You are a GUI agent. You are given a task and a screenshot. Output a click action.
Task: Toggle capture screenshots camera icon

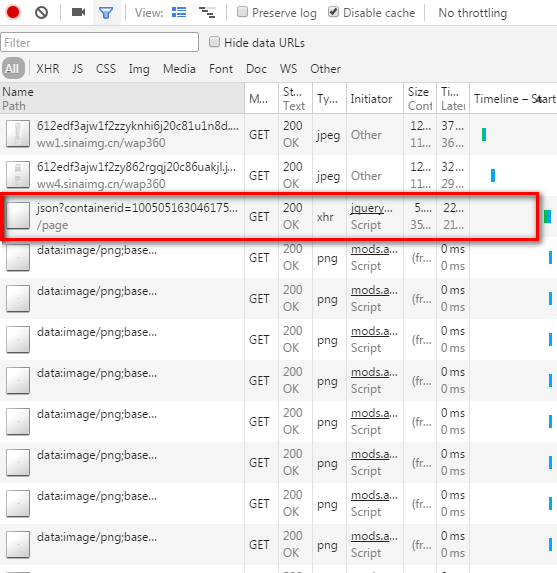click(x=78, y=12)
